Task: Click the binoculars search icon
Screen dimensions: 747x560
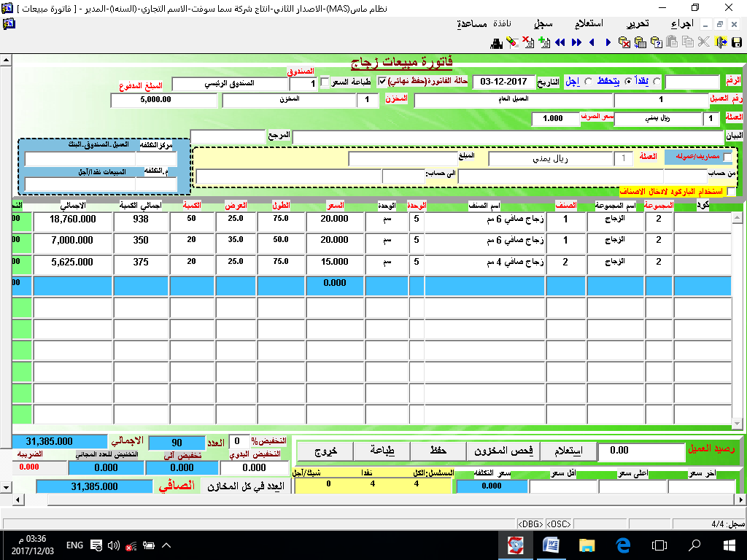Action: click(496, 42)
